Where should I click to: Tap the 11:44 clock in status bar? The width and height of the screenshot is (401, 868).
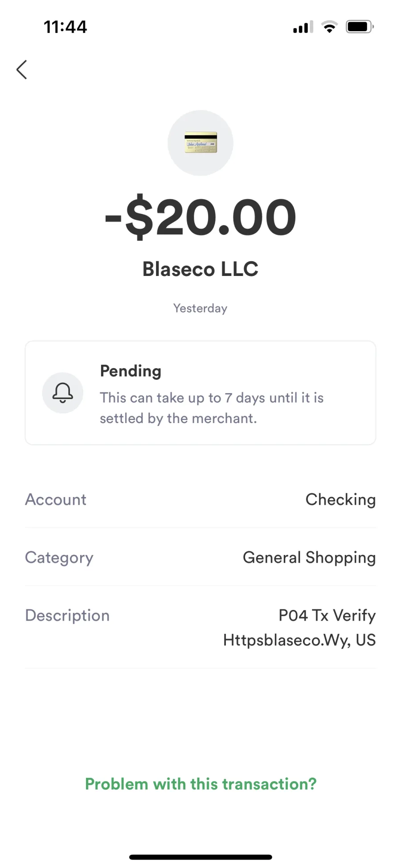click(65, 27)
